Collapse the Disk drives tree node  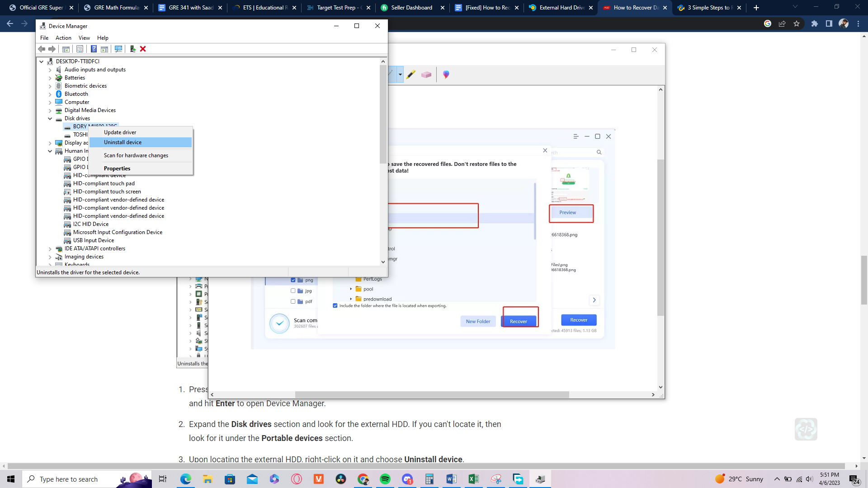pos(50,118)
